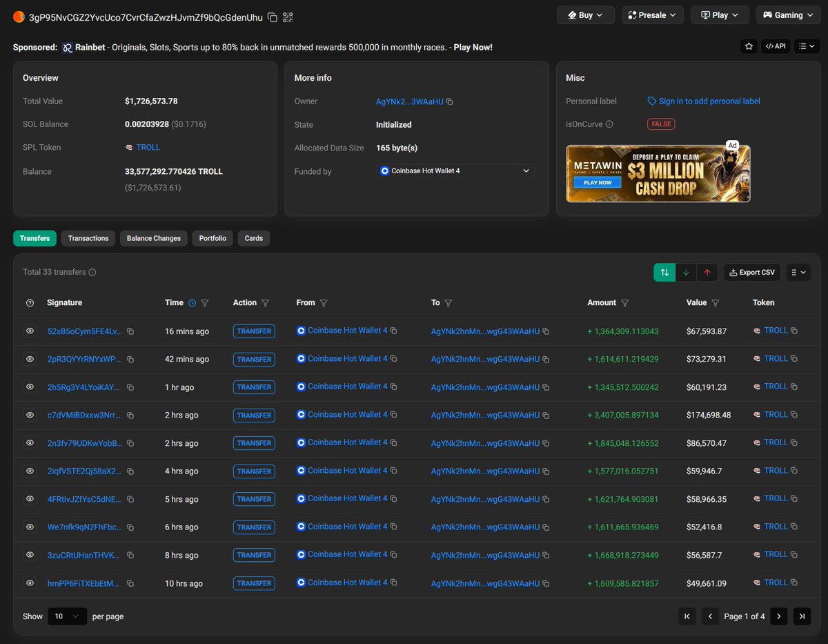Screen dimensions: 828x644
Task: Toggle the Time column clock format icon
Action: pos(192,303)
